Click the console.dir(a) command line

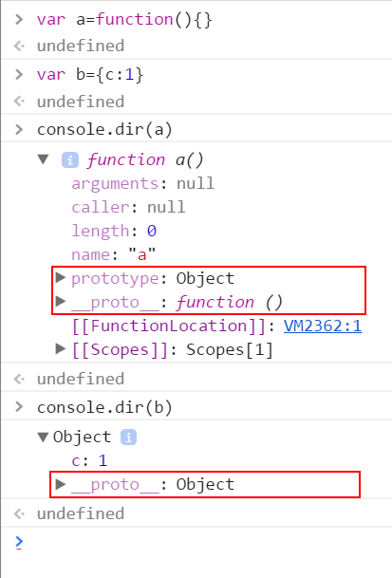coord(104,129)
